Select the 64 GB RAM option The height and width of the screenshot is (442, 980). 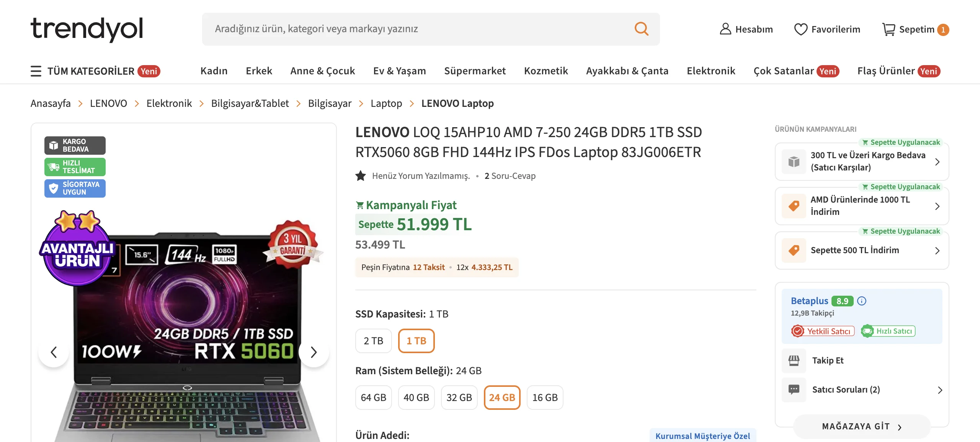click(373, 398)
